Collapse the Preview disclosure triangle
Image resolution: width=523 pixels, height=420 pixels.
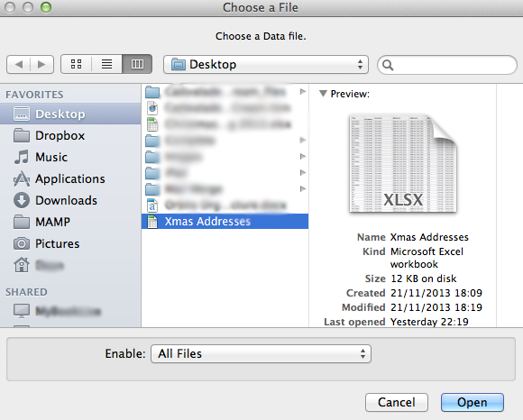click(323, 94)
